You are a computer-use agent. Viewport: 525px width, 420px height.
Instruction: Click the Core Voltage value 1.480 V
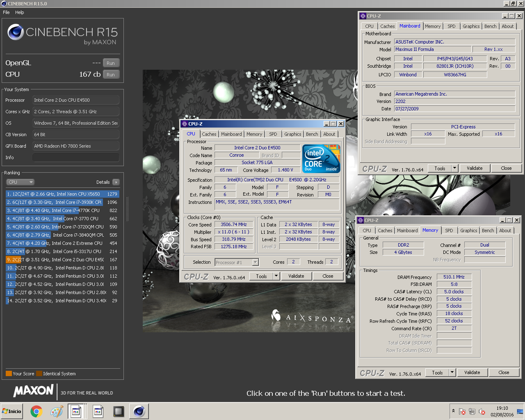tap(285, 170)
